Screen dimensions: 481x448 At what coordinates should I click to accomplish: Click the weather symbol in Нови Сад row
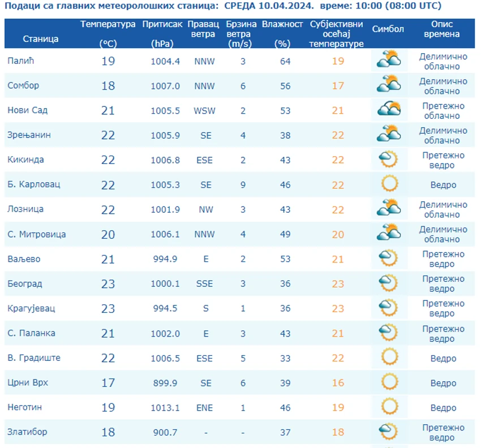point(389,109)
